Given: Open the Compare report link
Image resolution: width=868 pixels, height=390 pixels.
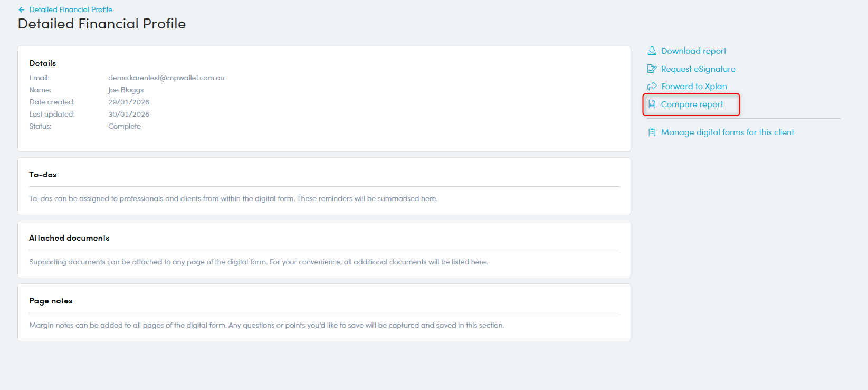Looking at the screenshot, I should 692,104.
